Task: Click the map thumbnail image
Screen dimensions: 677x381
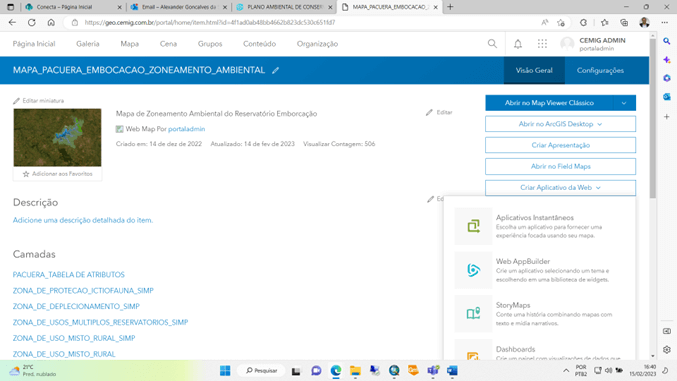Action: click(x=57, y=137)
